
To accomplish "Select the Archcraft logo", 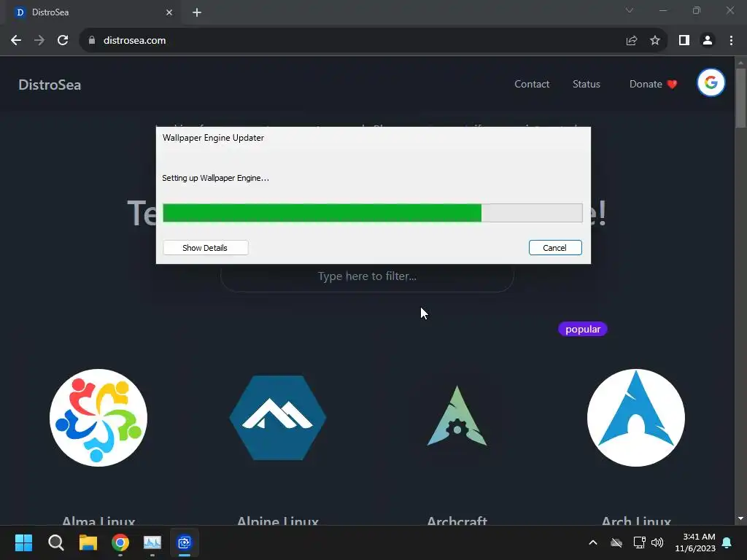I will tap(457, 416).
